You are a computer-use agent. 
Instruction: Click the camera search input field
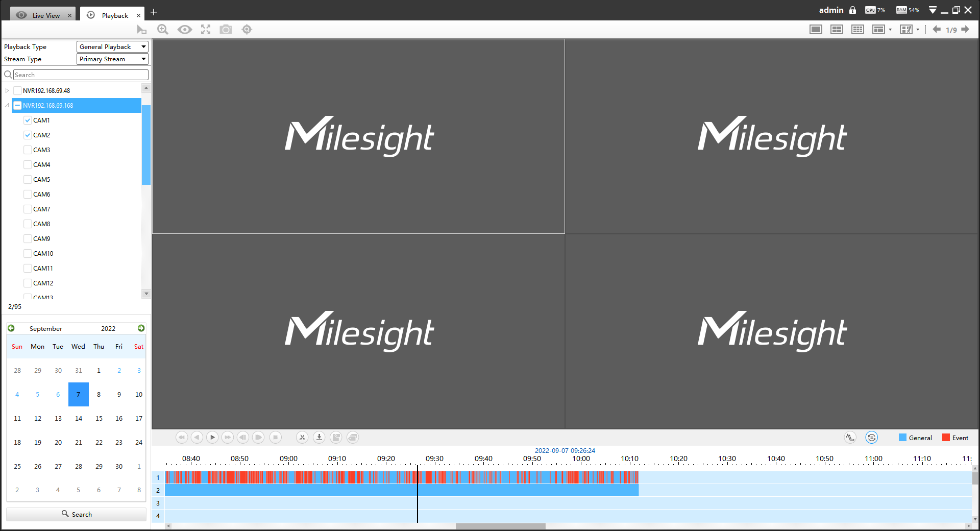(x=81, y=75)
